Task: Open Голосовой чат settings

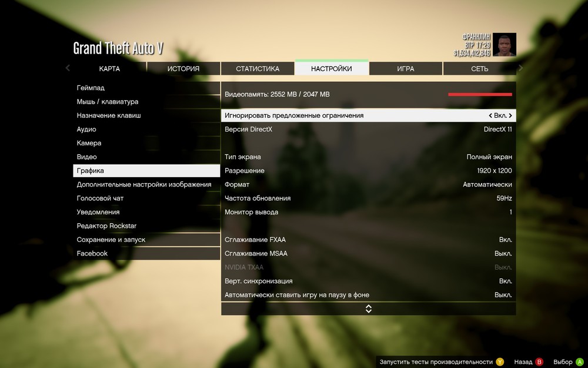Action: coord(146,198)
